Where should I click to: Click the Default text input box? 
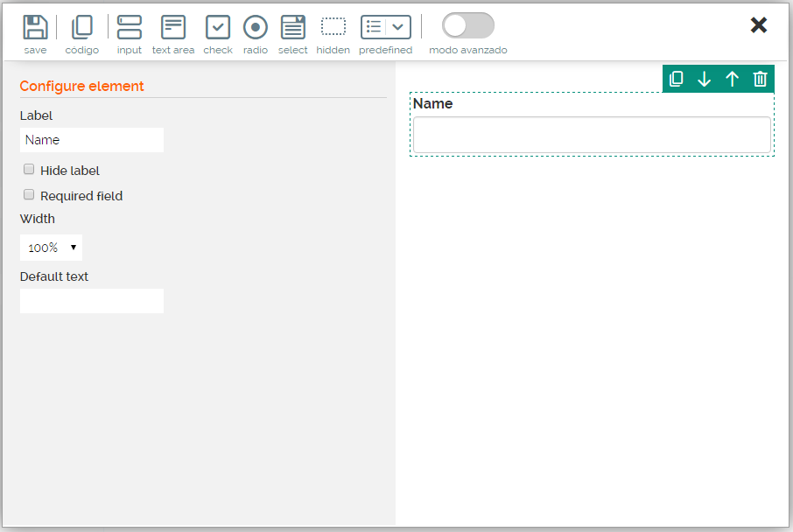point(92,301)
